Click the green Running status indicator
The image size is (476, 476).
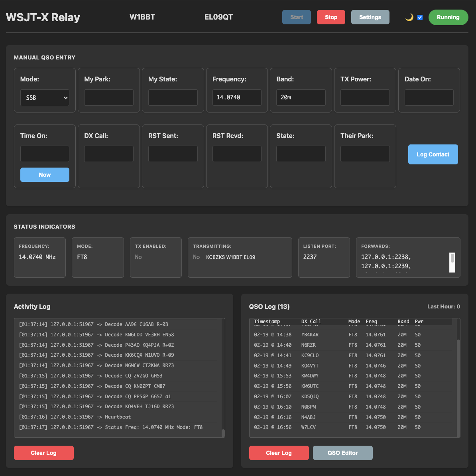click(x=448, y=17)
